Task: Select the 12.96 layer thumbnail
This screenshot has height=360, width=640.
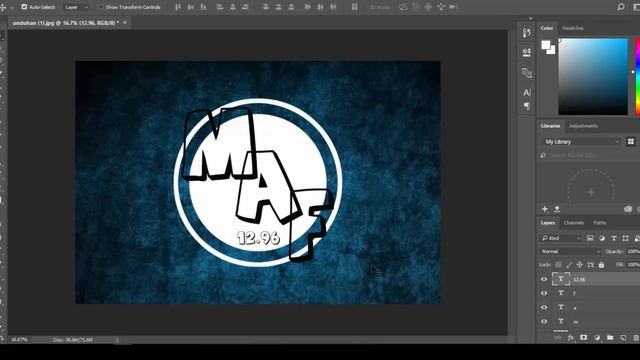Action: click(561, 279)
